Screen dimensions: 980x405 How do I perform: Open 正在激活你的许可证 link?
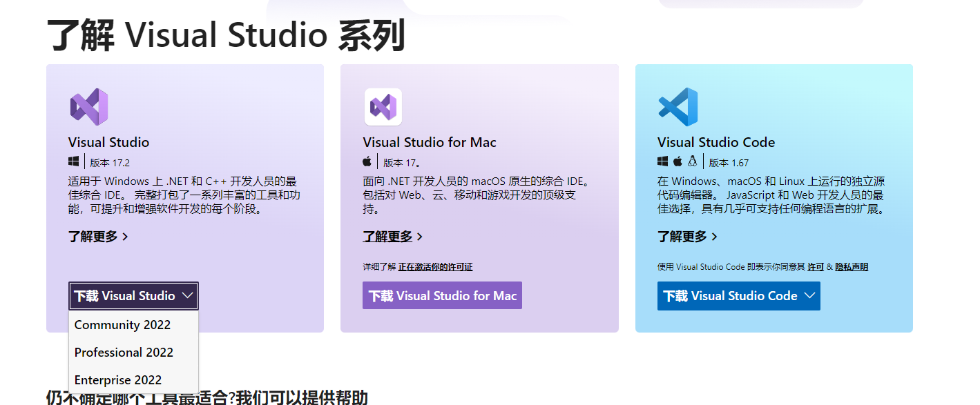pyautogui.click(x=435, y=267)
